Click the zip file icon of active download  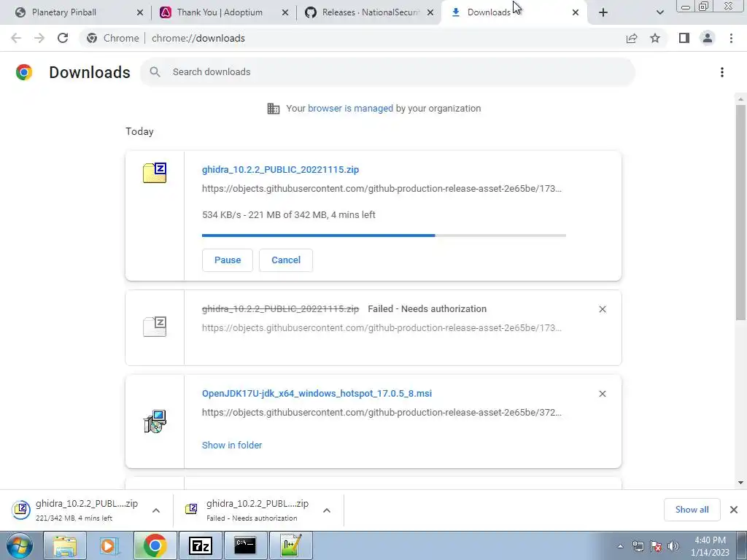coord(155,173)
